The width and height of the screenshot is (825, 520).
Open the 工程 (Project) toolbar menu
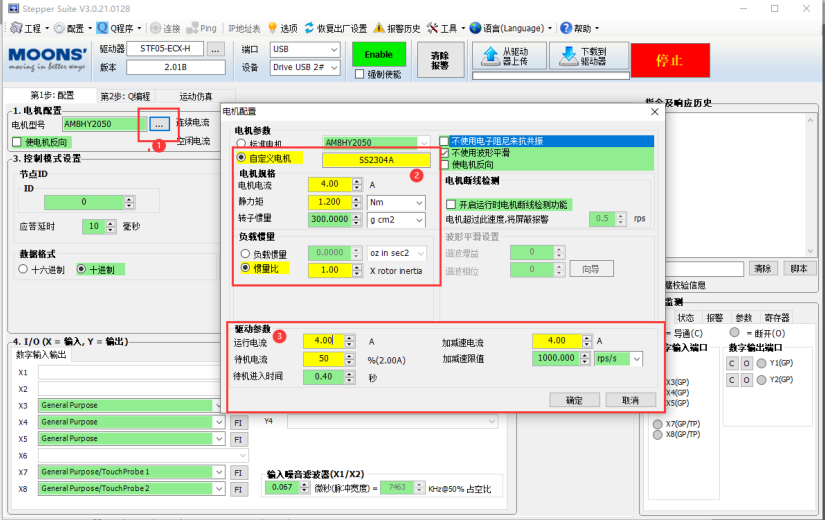coord(31,28)
